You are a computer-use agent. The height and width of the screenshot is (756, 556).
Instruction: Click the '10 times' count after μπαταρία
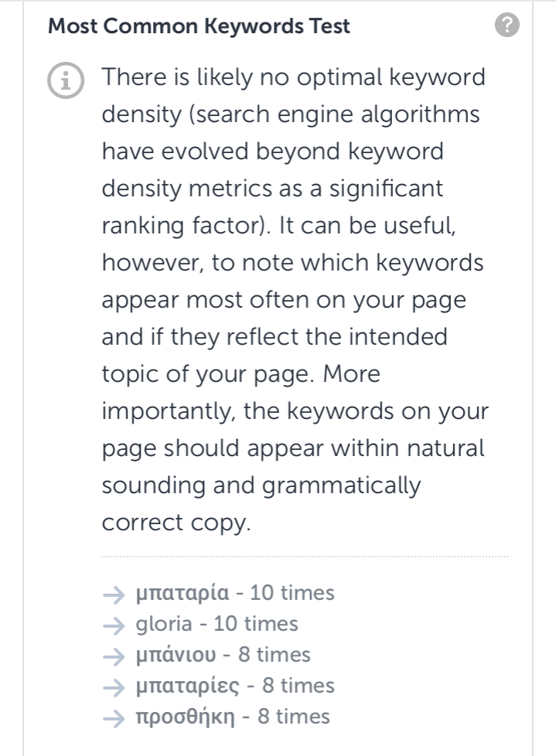click(292, 593)
